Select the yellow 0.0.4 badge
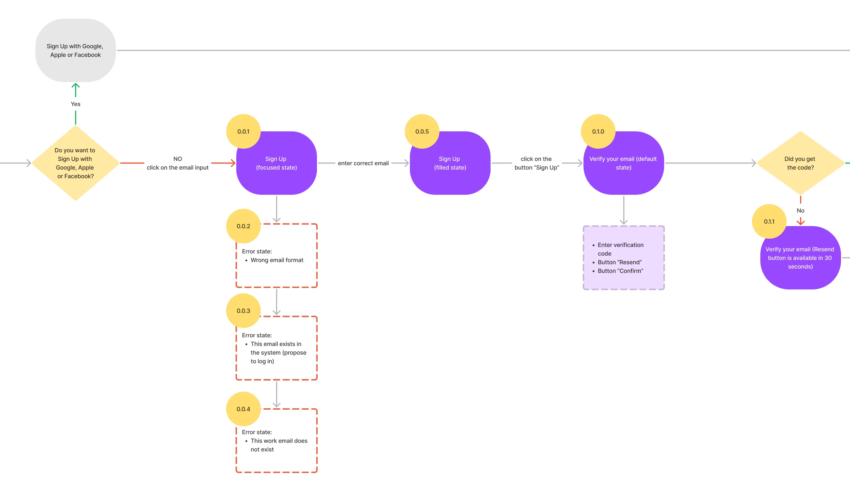 pyautogui.click(x=243, y=409)
